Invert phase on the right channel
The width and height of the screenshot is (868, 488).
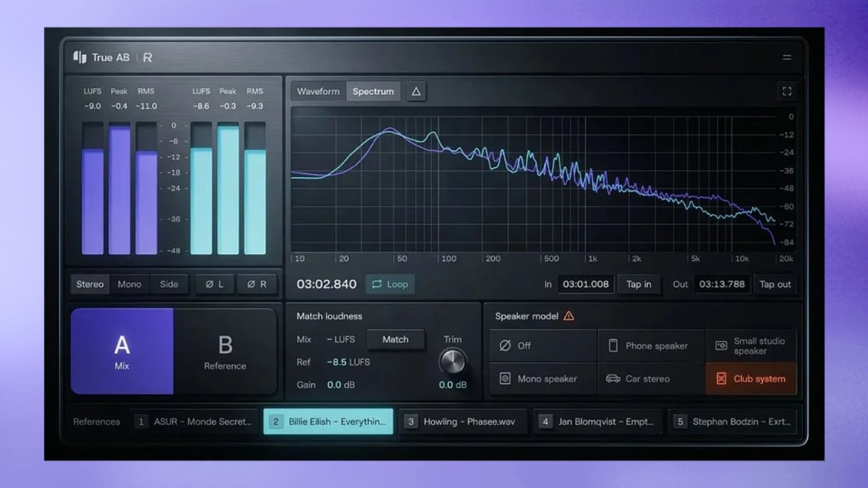[256, 284]
